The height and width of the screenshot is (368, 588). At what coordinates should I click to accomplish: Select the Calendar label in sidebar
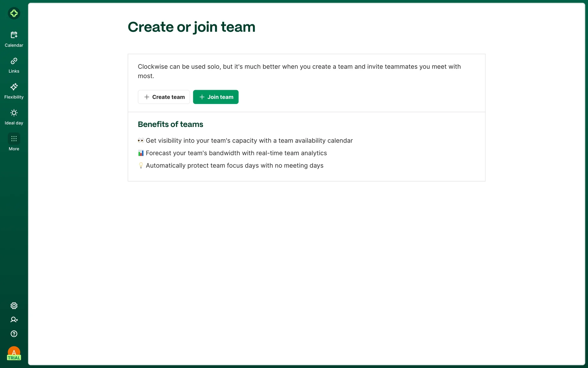(x=14, y=45)
